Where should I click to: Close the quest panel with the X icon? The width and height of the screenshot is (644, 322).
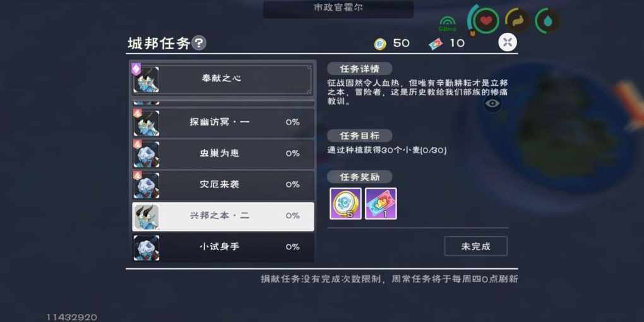point(508,42)
